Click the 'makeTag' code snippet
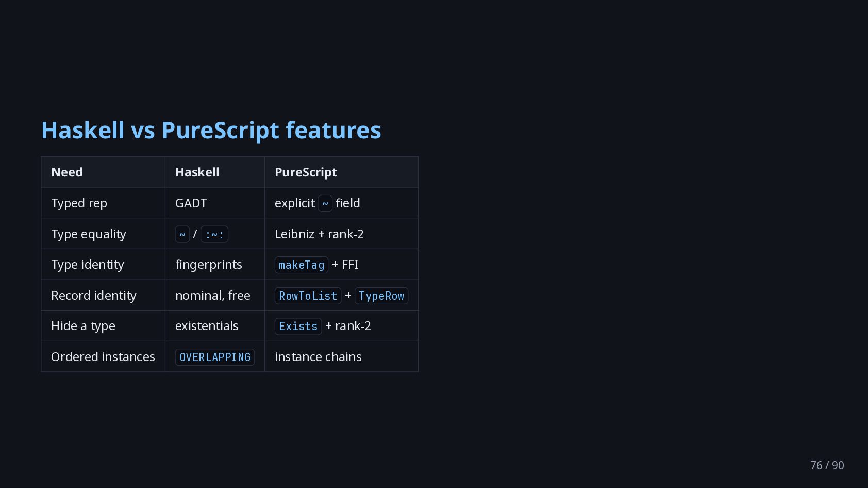The width and height of the screenshot is (868, 489). coord(302,265)
